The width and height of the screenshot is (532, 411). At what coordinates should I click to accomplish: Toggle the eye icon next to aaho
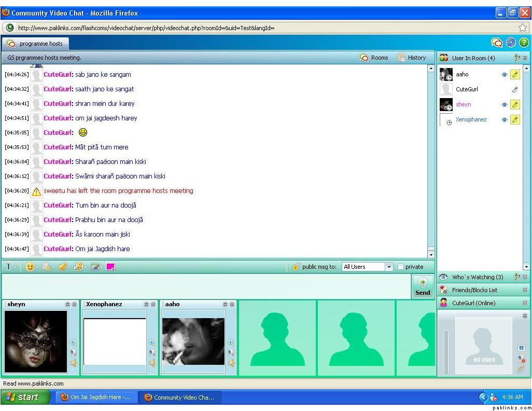[x=504, y=75]
